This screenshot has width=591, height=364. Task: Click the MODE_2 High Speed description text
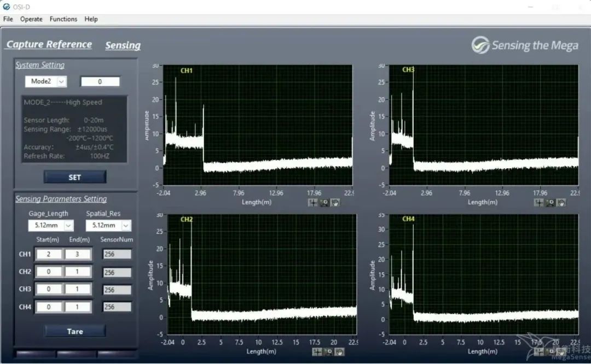click(63, 102)
